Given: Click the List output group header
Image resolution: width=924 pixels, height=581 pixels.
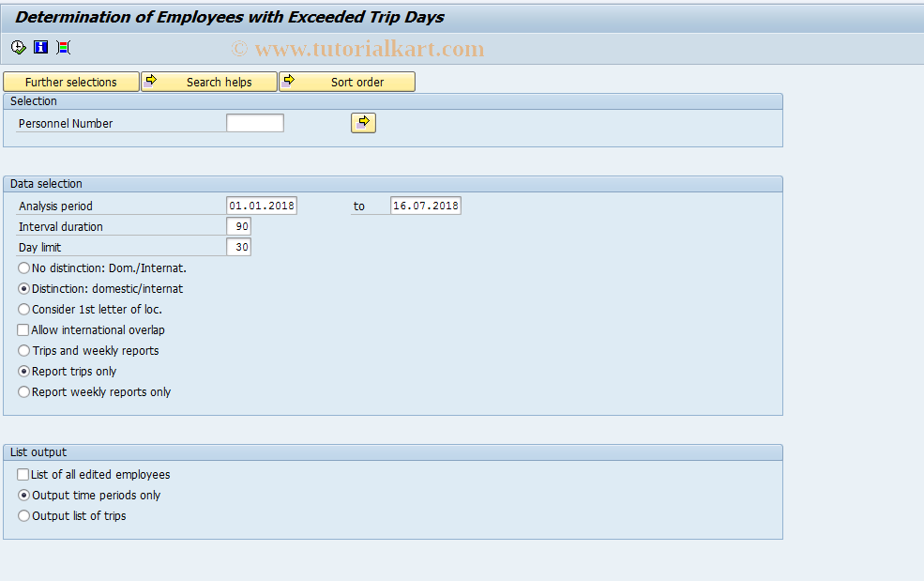Looking at the screenshot, I should (393, 452).
